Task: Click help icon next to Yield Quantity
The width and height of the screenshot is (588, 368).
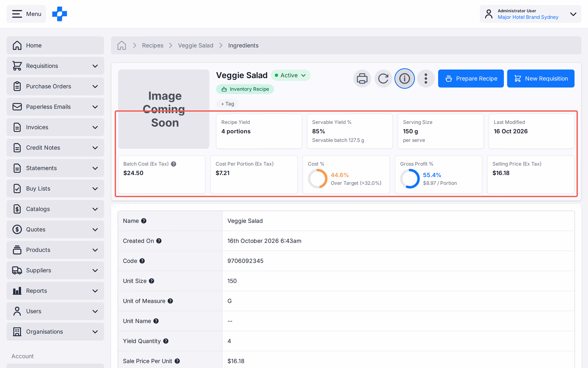Action: coord(166,341)
